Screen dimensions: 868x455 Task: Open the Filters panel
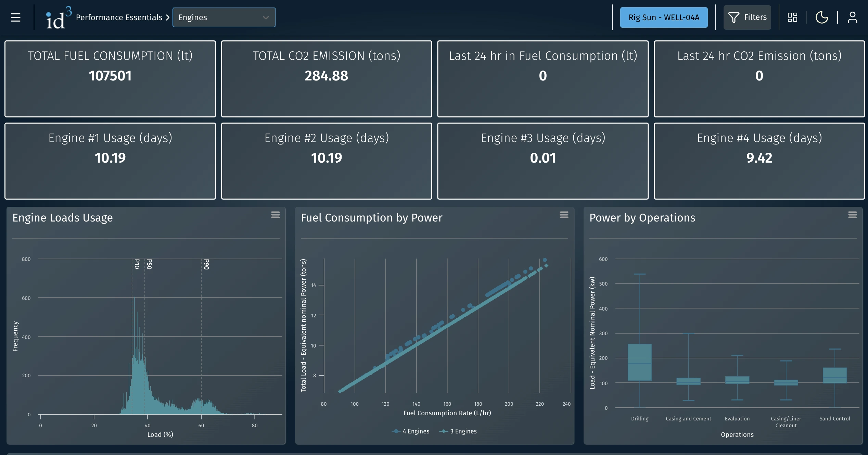click(747, 17)
